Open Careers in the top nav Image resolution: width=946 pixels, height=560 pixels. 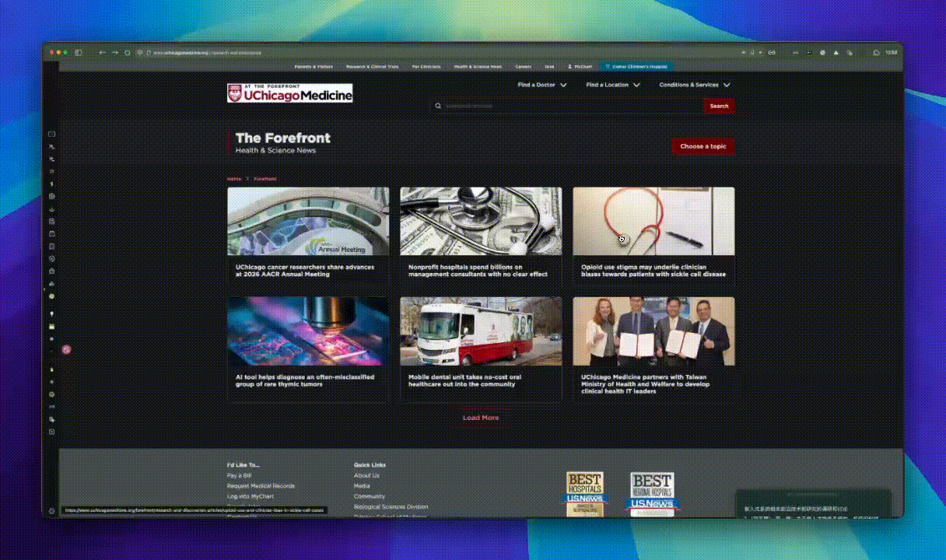click(524, 67)
